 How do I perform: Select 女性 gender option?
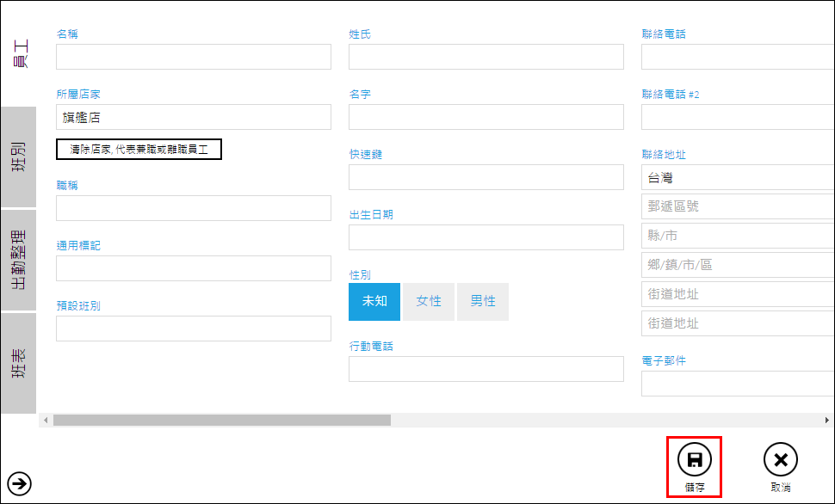point(429,302)
